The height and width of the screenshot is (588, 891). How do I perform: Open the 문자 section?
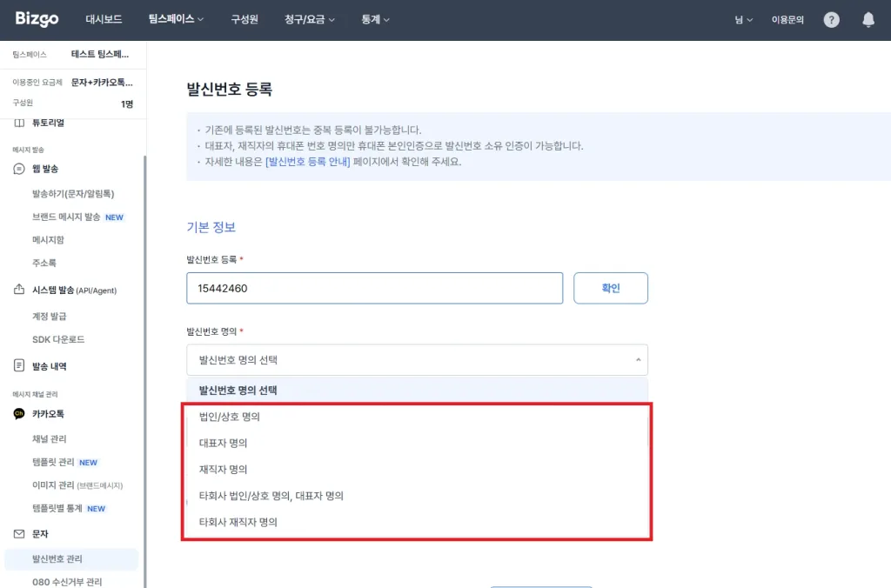pyautogui.click(x=40, y=533)
